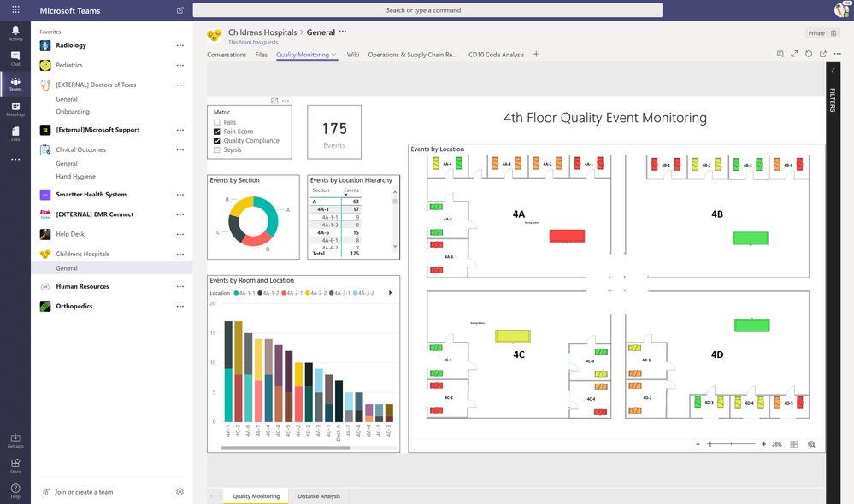
Task: Open the Radiology team
Action: click(x=71, y=45)
